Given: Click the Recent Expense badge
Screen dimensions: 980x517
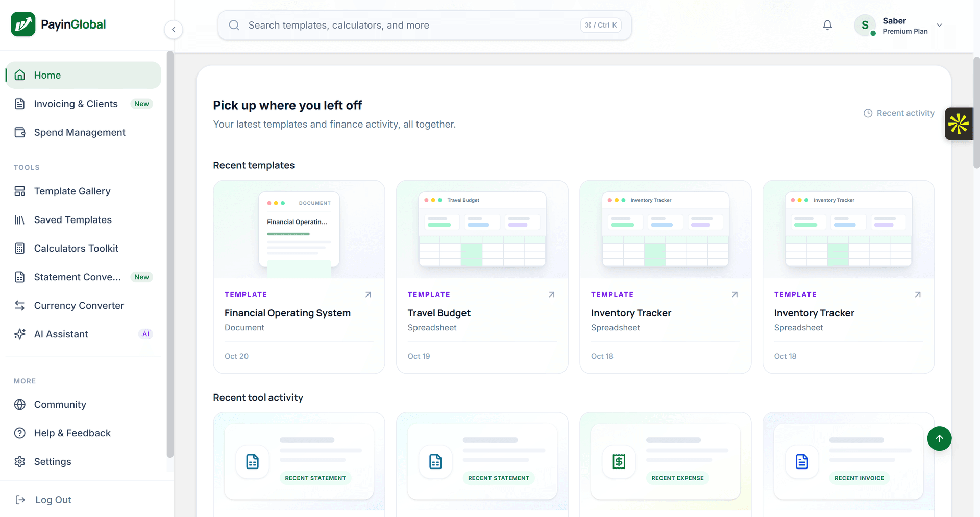Looking at the screenshot, I should click(x=677, y=478).
